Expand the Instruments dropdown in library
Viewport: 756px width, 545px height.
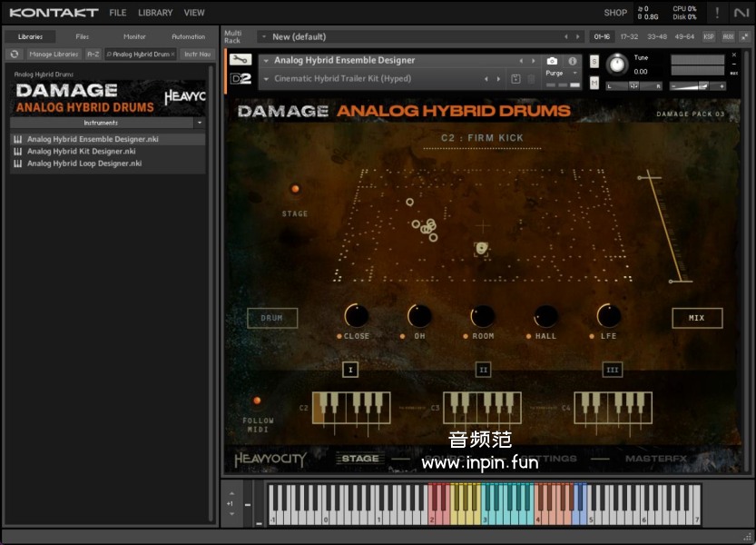pos(200,123)
